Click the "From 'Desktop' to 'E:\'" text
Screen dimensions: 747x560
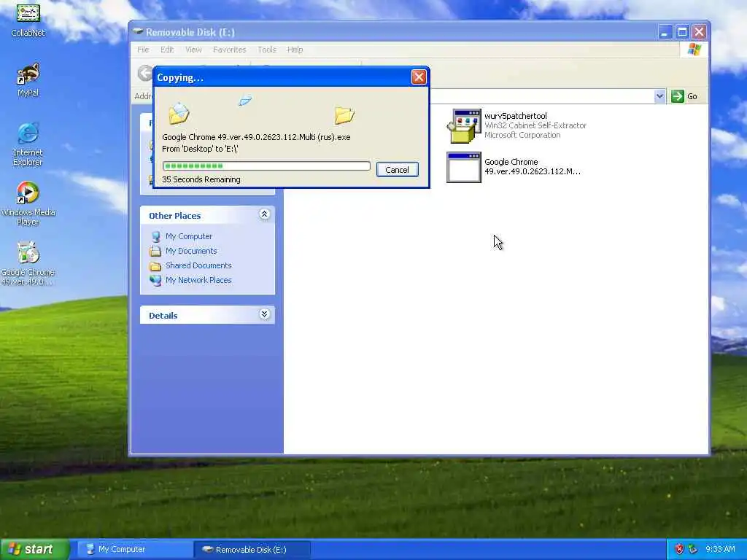pyautogui.click(x=200, y=149)
